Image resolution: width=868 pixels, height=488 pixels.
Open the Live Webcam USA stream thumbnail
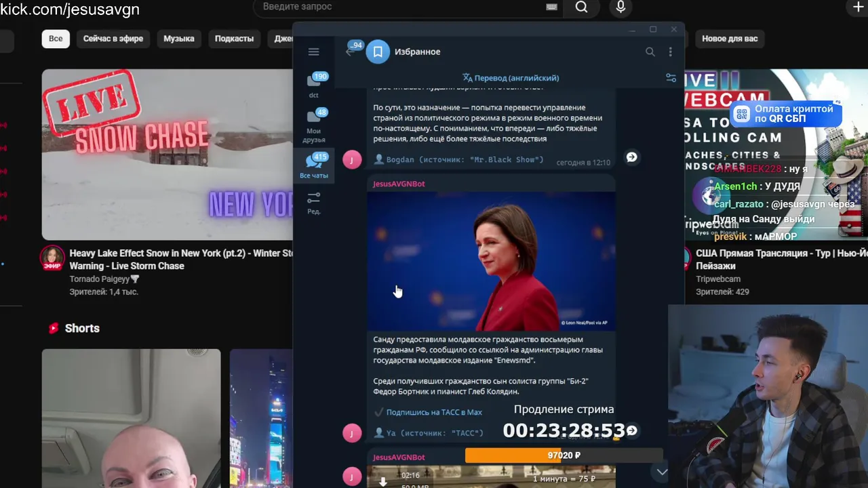pyautogui.click(x=776, y=155)
